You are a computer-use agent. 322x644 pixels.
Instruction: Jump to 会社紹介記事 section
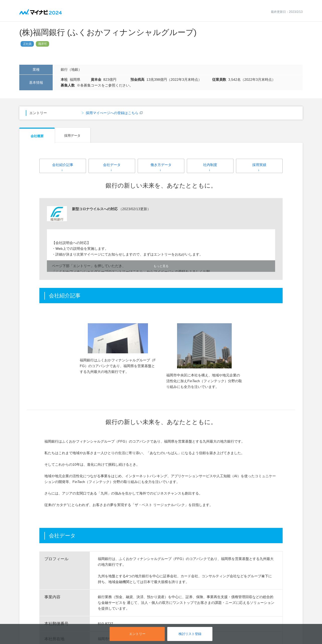click(63, 166)
